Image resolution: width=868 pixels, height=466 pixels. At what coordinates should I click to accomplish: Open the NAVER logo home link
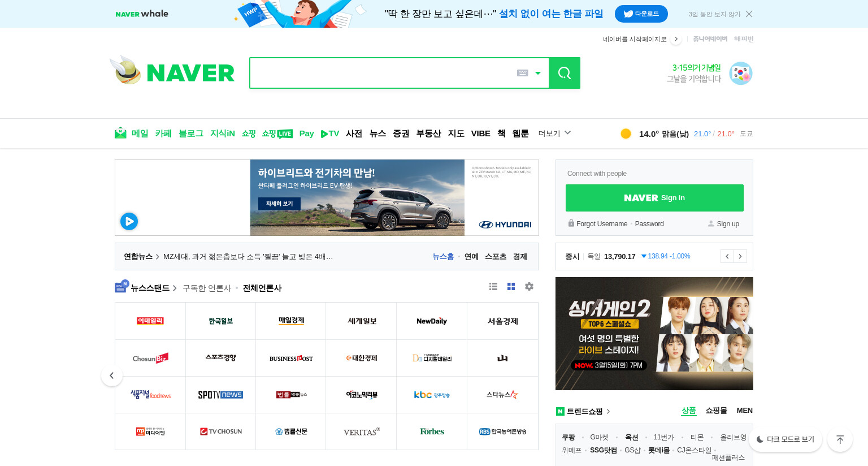[x=190, y=73]
